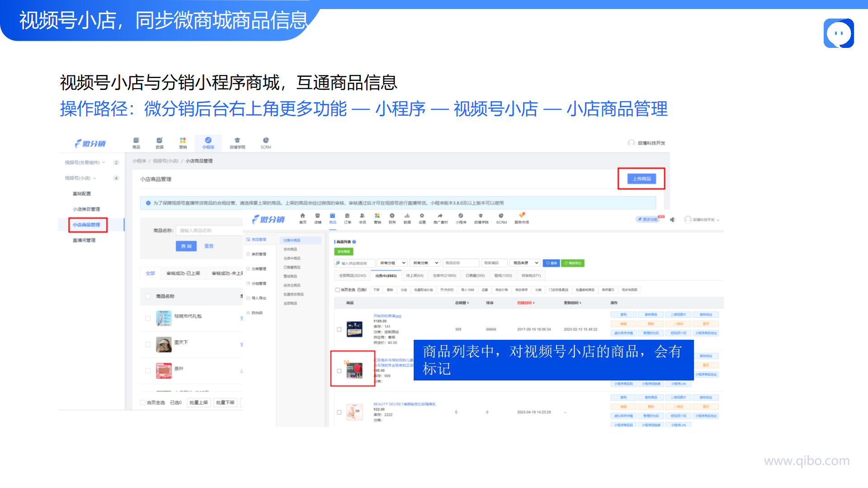868x488 pixels.
Task: Open the 服务市场 service market icon
Action: click(522, 219)
